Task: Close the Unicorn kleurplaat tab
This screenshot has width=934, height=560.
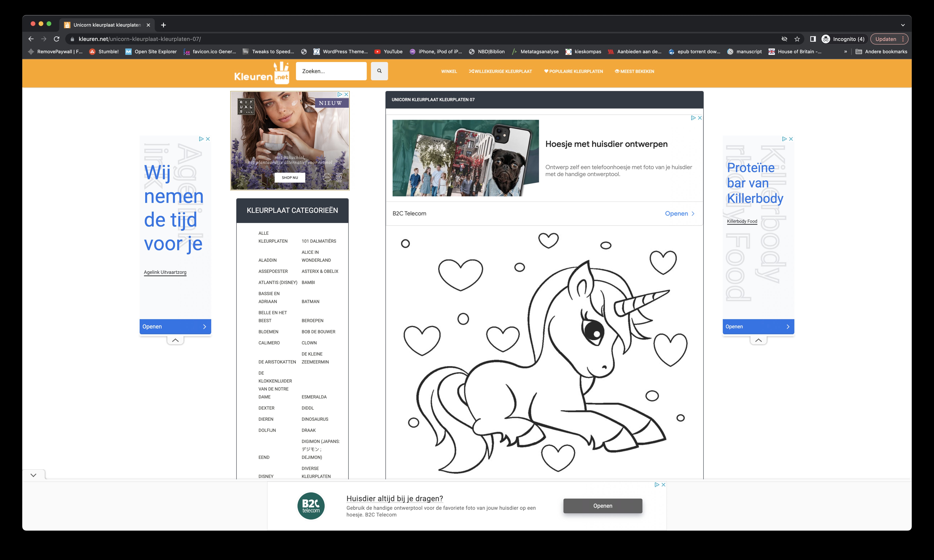Action: coord(148,25)
